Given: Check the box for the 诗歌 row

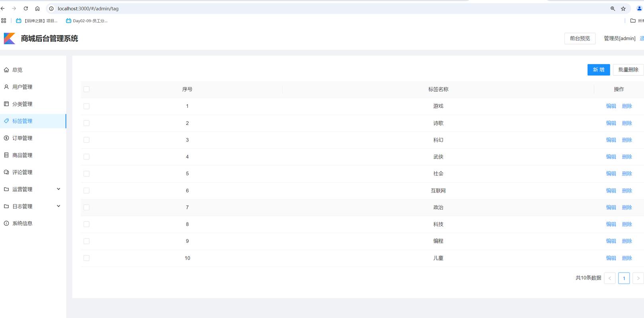Looking at the screenshot, I should pyautogui.click(x=86, y=123).
